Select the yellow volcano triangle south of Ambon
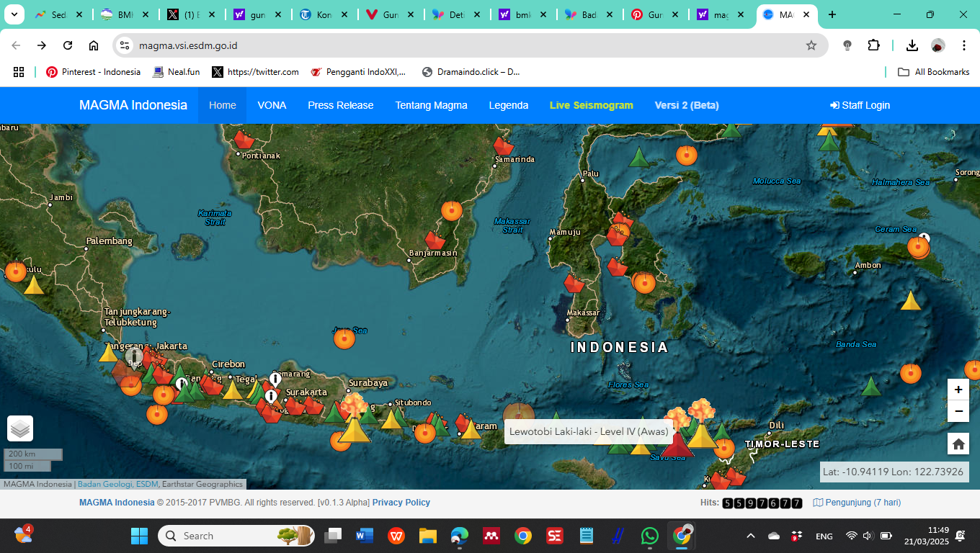This screenshot has height=553, width=980. 911,300
